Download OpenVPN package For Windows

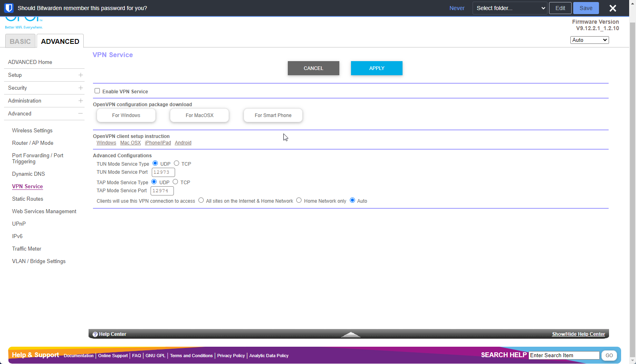(x=126, y=115)
